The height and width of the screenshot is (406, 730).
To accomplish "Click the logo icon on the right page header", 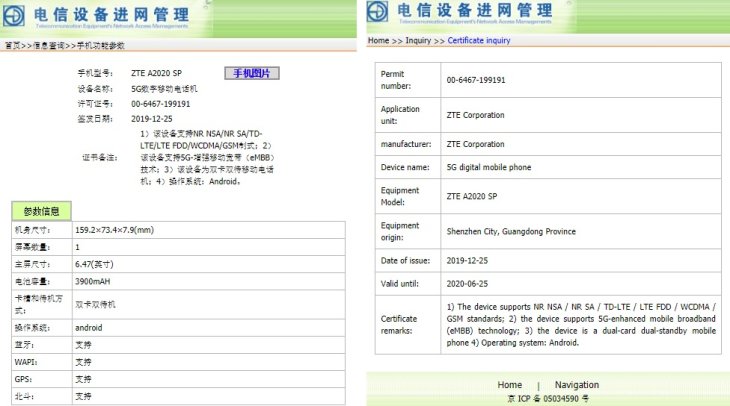I will coord(377,11).
